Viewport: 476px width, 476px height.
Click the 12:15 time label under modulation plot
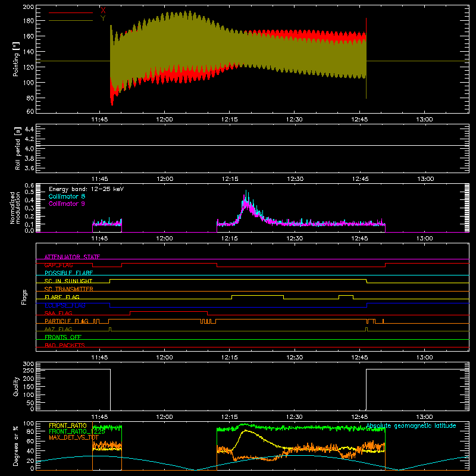point(230,239)
